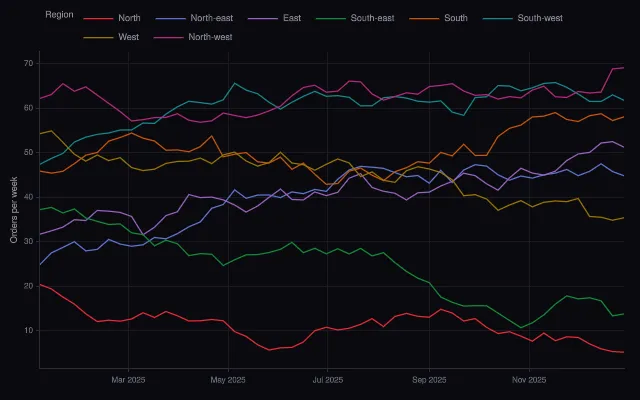Toggle the North-west legend entry
640x400 pixels.
pyautogui.click(x=193, y=37)
